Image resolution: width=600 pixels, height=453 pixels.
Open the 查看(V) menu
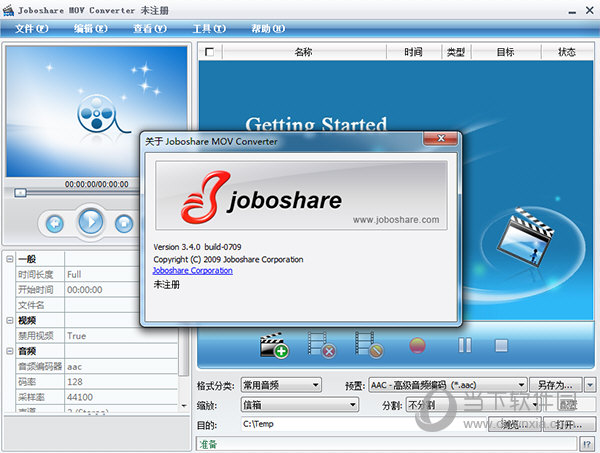(x=150, y=29)
